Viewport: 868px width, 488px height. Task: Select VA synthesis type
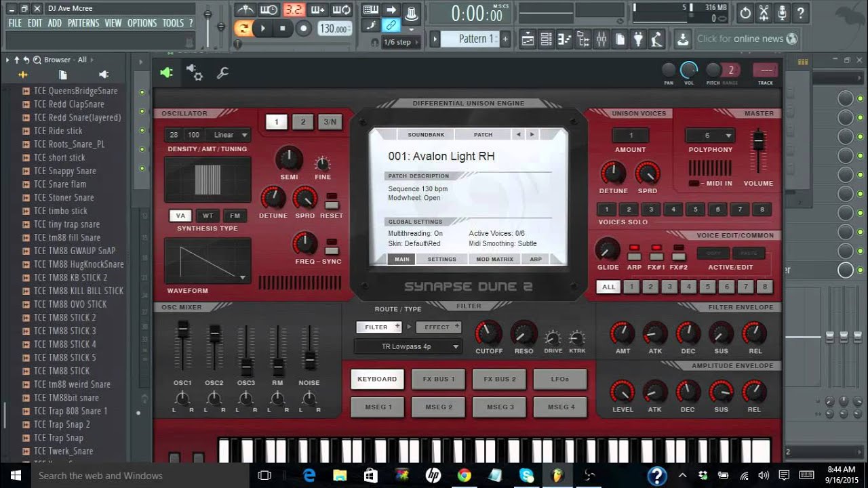click(x=180, y=216)
